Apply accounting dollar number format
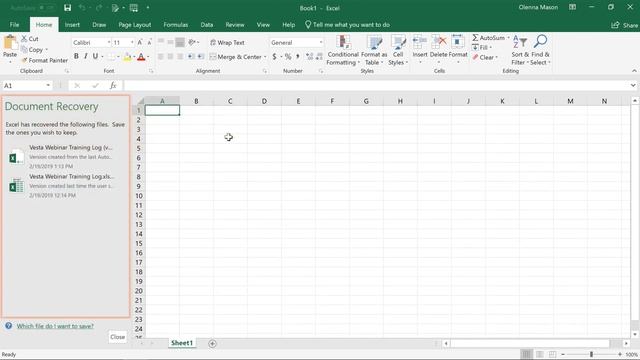 pyautogui.click(x=275, y=56)
